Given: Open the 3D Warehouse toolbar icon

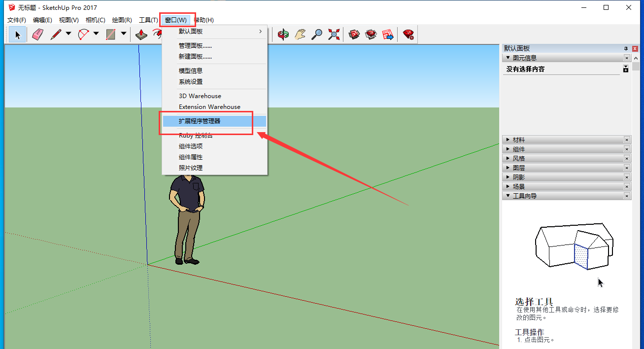Looking at the screenshot, I should click(x=354, y=35).
